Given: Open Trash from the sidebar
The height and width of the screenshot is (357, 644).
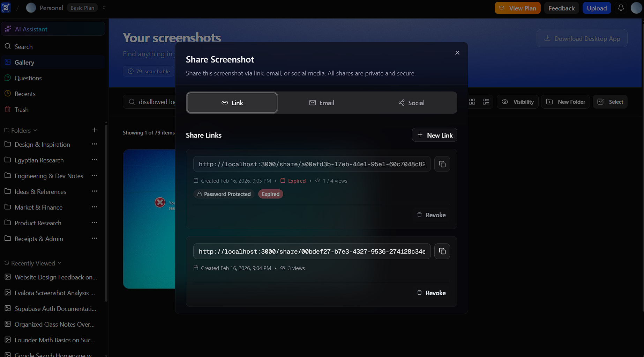Looking at the screenshot, I should [x=21, y=109].
